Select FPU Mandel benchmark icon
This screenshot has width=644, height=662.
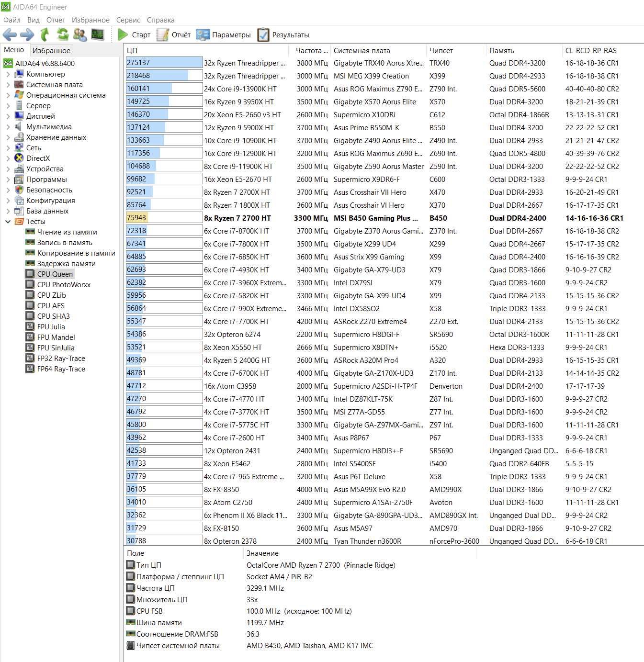pyautogui.click(x=30, y=337)
